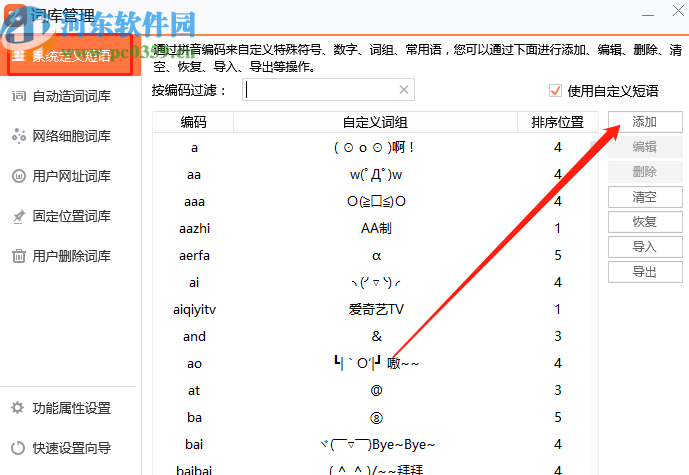Click the 网络细胞词库 dots icon

click(x=19, y=136)
